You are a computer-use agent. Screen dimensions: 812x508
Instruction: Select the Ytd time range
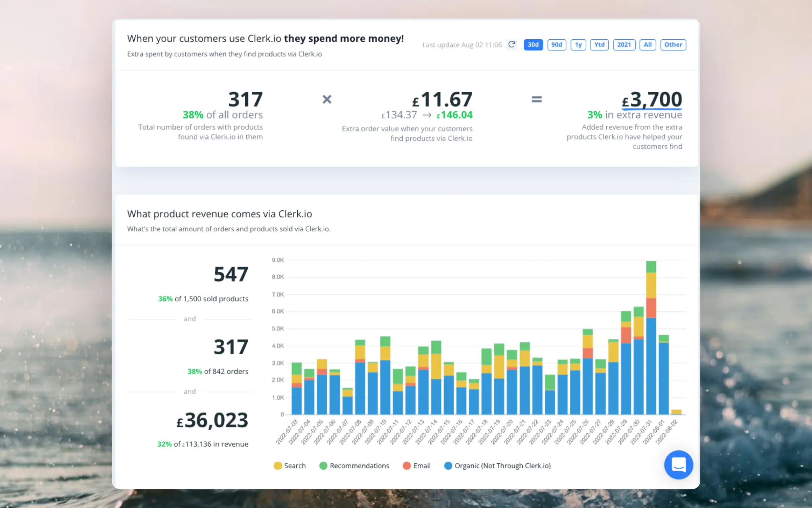(x=599, y=45)
